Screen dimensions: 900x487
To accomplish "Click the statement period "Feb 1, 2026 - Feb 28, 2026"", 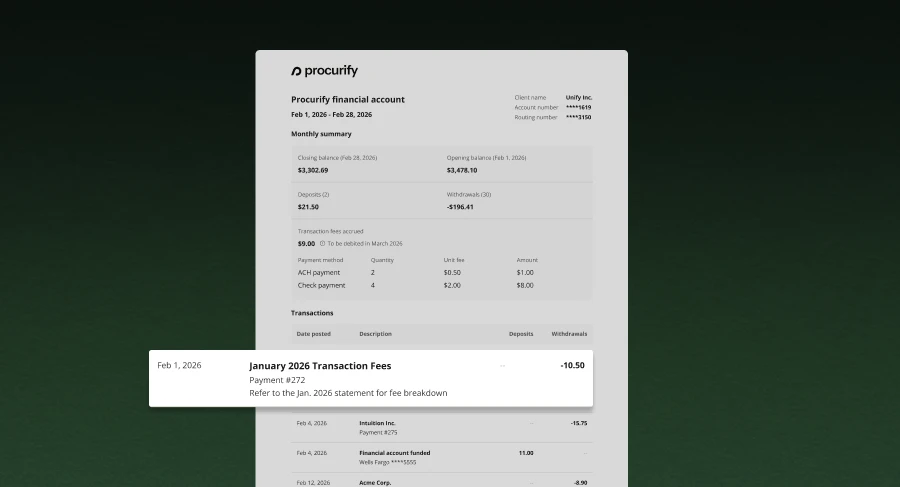I will click(x=331, y=114).
